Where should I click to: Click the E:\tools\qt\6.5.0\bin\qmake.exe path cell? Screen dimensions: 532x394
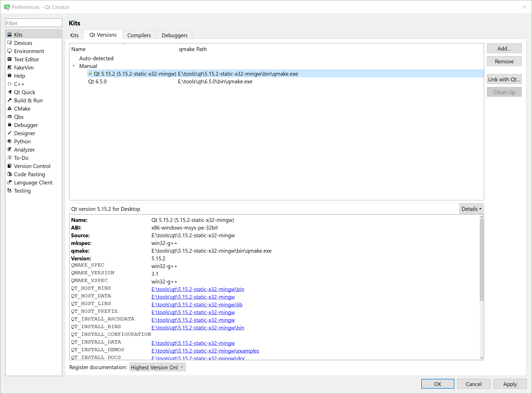pos(215,81)
